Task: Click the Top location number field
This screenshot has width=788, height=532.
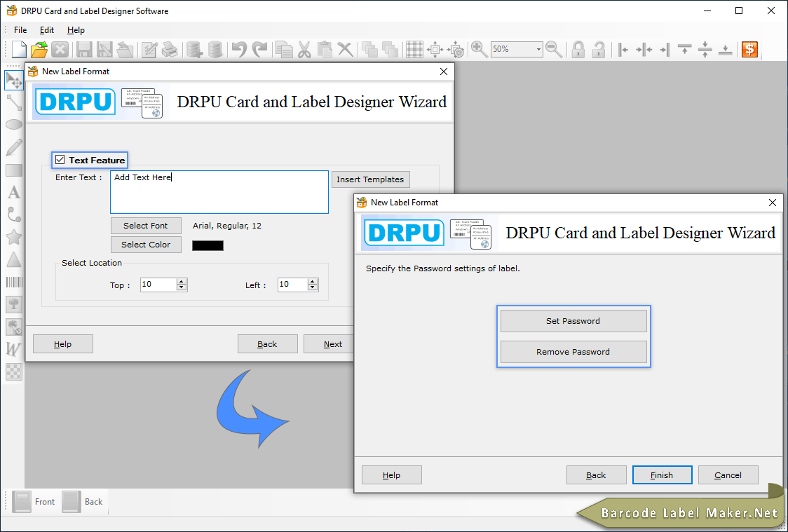Action: click(158, 285)
